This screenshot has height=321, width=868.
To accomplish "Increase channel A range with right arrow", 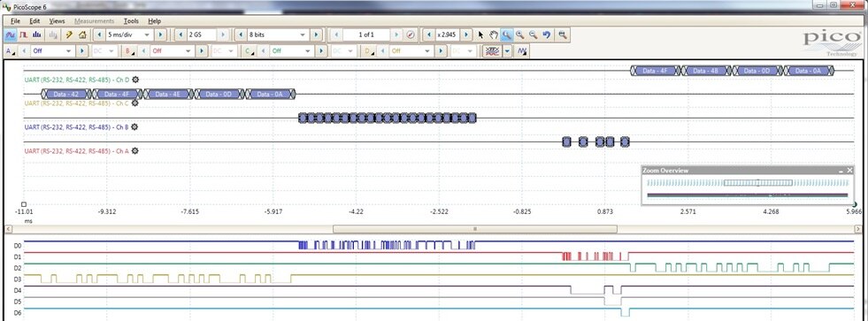I will 82,51.
